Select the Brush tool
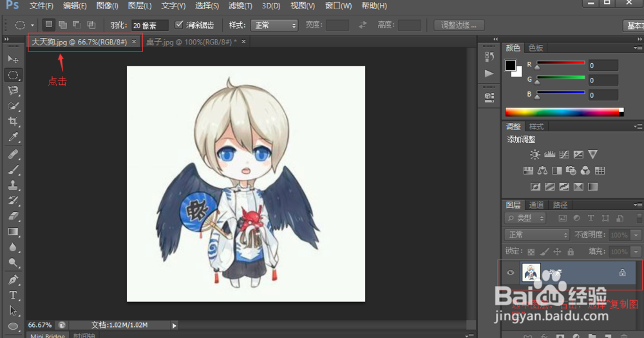 tap(13, 169)
